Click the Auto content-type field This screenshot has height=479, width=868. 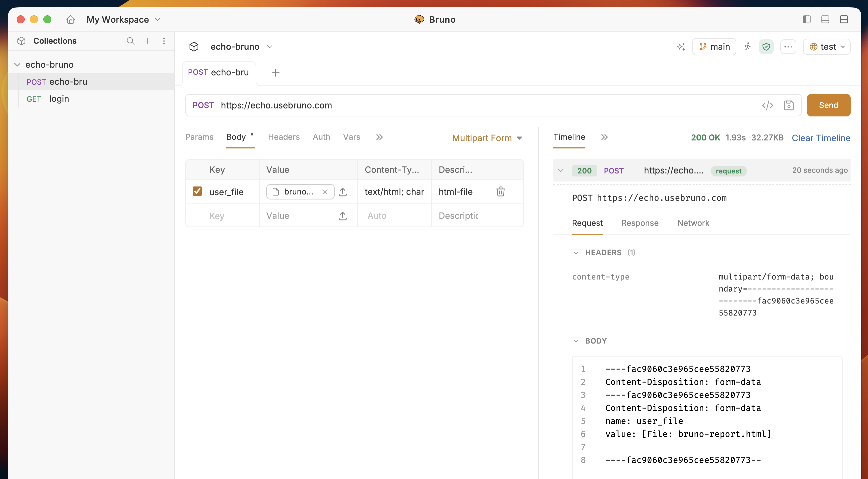coord(394,216)
